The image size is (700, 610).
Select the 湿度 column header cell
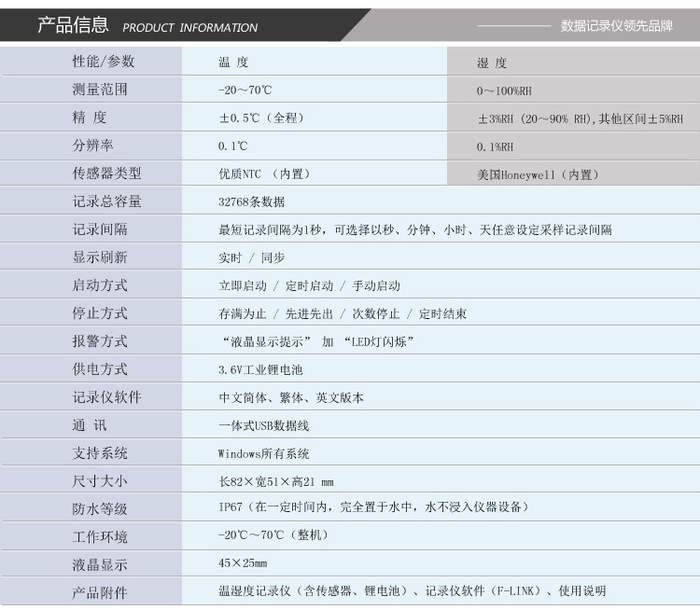point(492,63)
